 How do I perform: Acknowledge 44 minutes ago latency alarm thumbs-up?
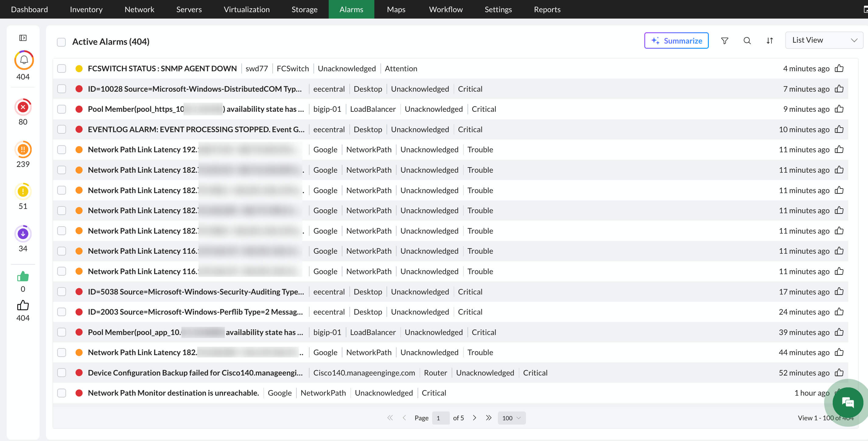tap(839, 352)
